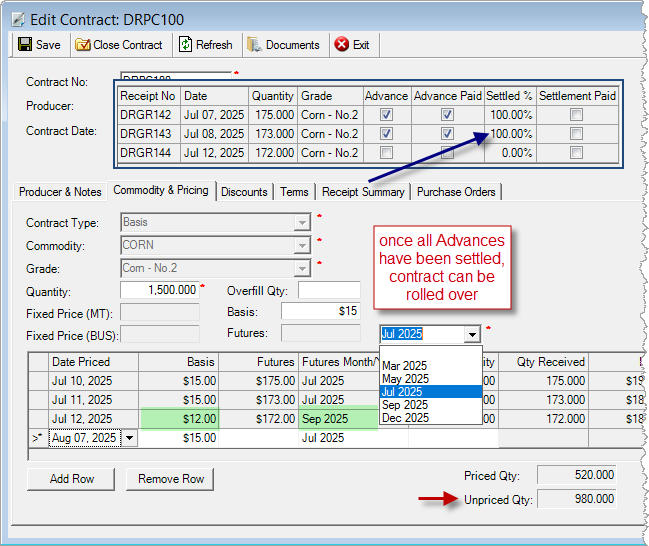The height and width of the screenshot is (546, 649).
Task: Click the Basis field showing $15
Action: pyautogui.click(x=321, y=311)
